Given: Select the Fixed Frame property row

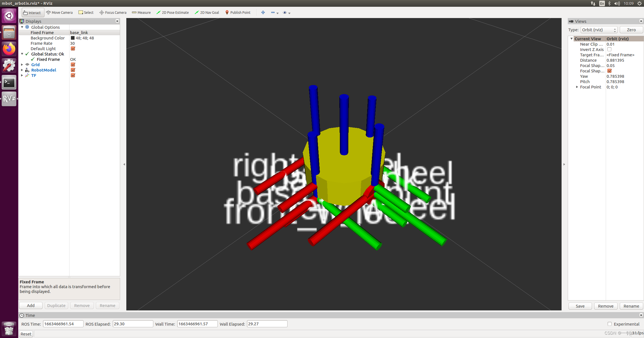Looking at the screenshot, I should [x=42, y=33].
